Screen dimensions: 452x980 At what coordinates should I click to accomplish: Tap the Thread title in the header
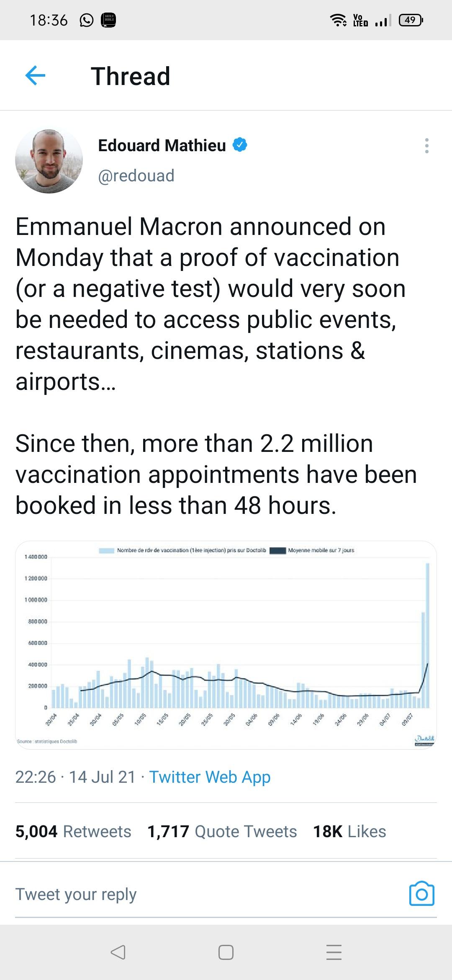(x=131, y=76)
